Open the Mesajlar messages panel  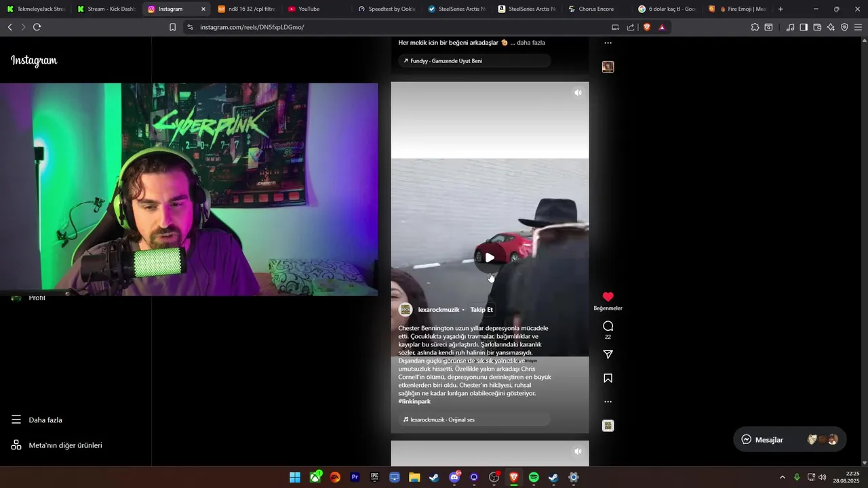point(789,439)
